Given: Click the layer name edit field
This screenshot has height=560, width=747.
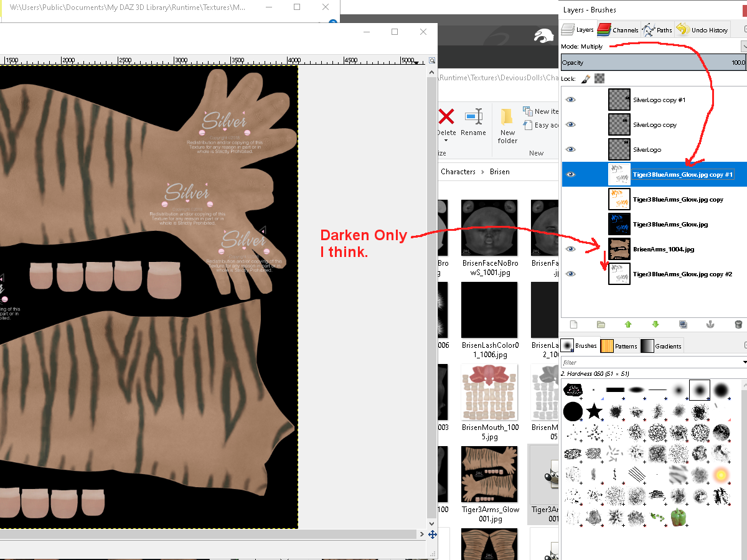Looking at the screenshot, I should [x=683, y=175].
